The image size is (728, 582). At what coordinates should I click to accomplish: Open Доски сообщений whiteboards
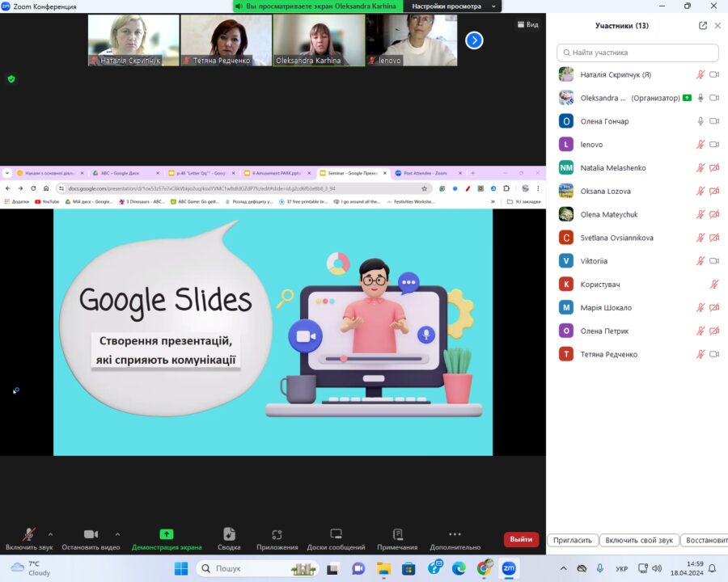click(336, 539)
